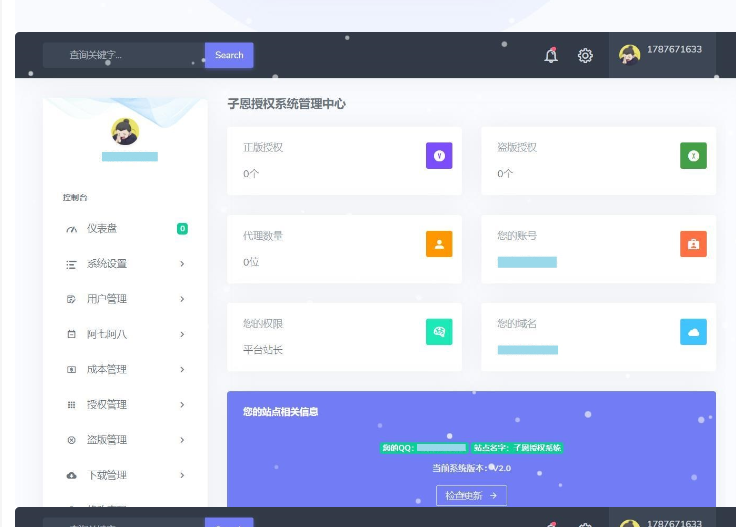Click the orange person icon on 代理数量 card
The image size is (736, 527).
click(x=439, y=244)
